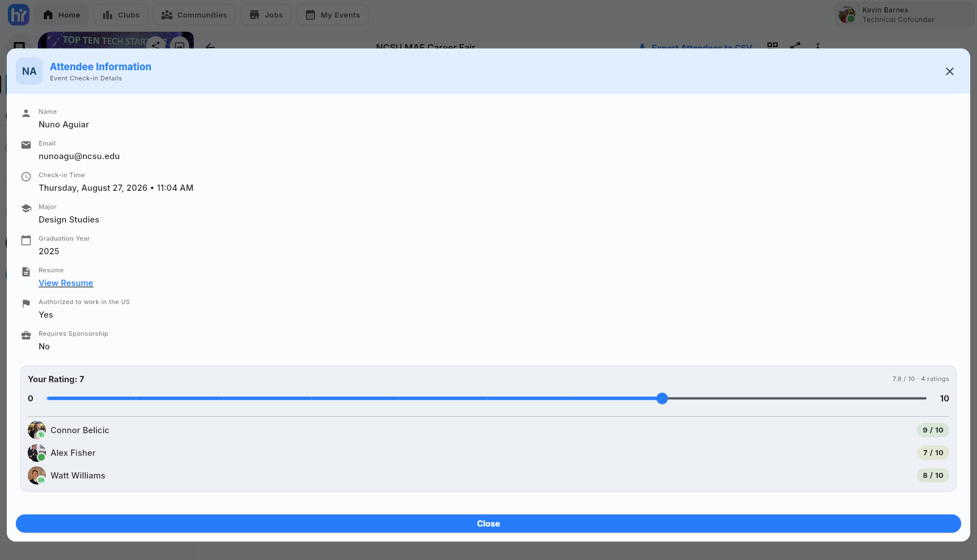Go to the Home tab
The width and height of the screenshot is (977, 560).
tap(62, 15)
